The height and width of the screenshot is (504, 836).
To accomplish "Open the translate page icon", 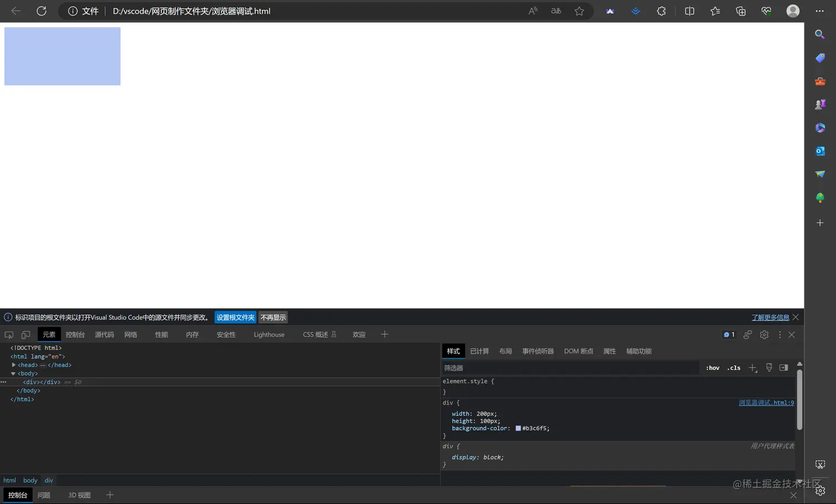I will pos(556,11).
